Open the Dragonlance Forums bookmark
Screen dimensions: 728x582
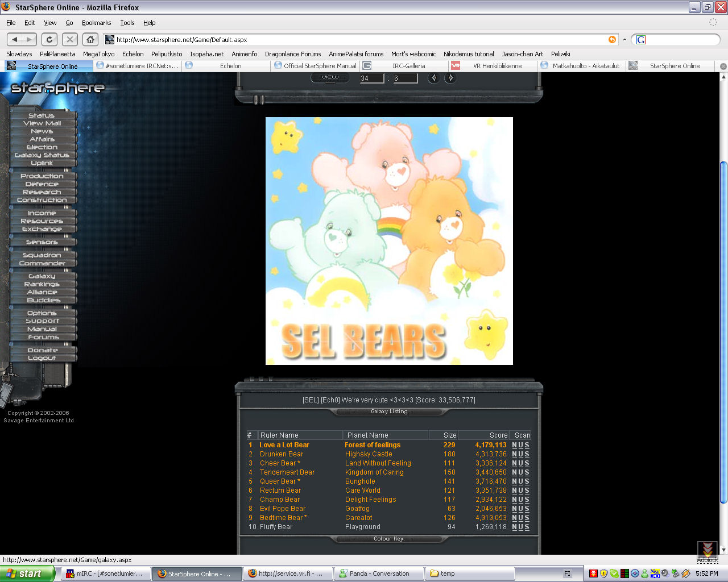pos(293,54)
